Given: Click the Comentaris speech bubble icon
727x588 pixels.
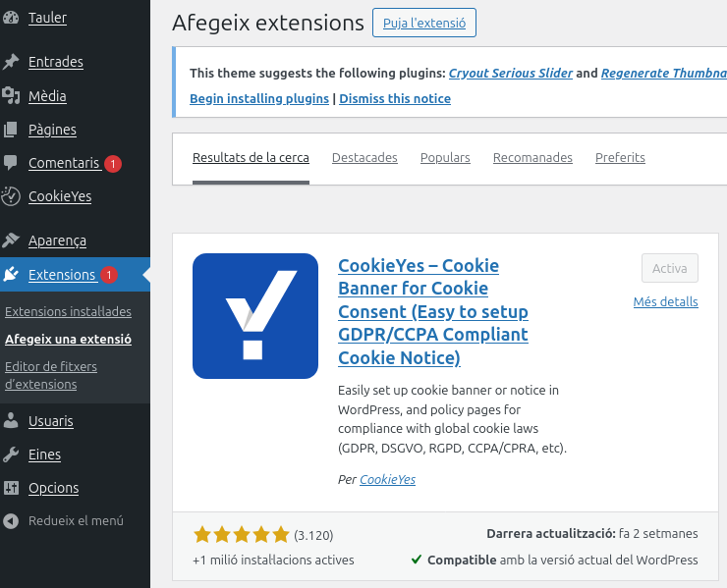Looking at the screenshot, I should pyautogui.click(x=11, y=163).
